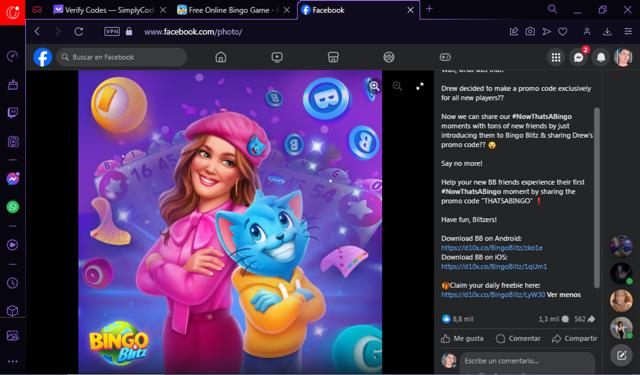This screenshot has height=375, width=640.
Task: Open the My Flow send icon
Action: 546,31
